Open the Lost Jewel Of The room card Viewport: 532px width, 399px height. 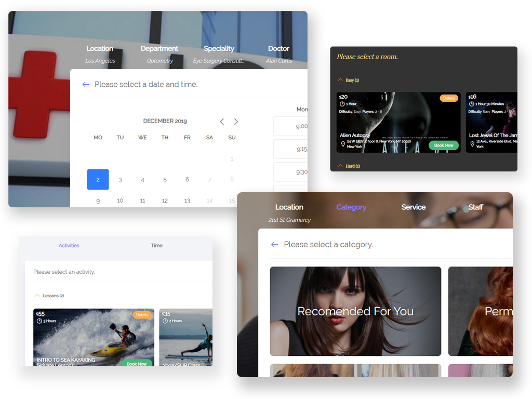tap(491, 123)
